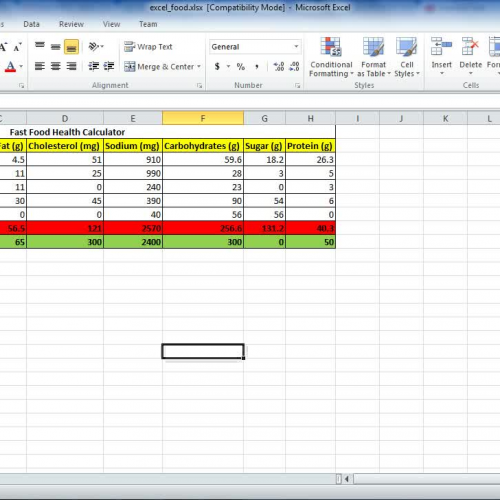This screenshot has width=500, height=500.
Task: Open Cell Styles gallery
Action: click(407, 57)
